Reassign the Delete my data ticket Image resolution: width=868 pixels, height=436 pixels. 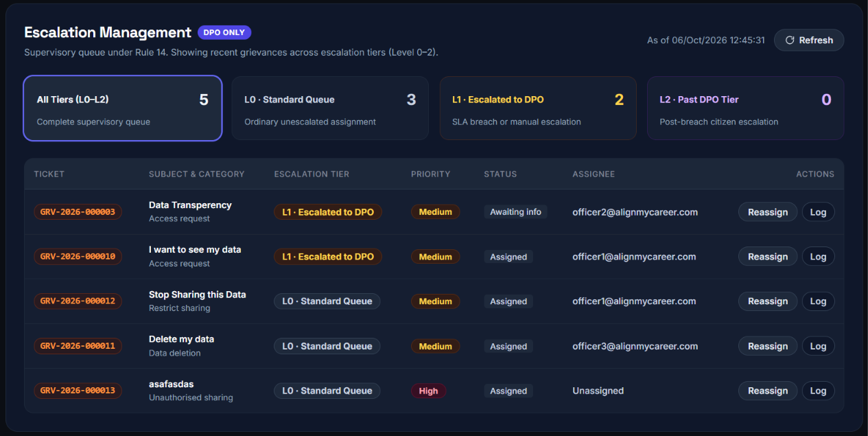click(x=768, y=346)
